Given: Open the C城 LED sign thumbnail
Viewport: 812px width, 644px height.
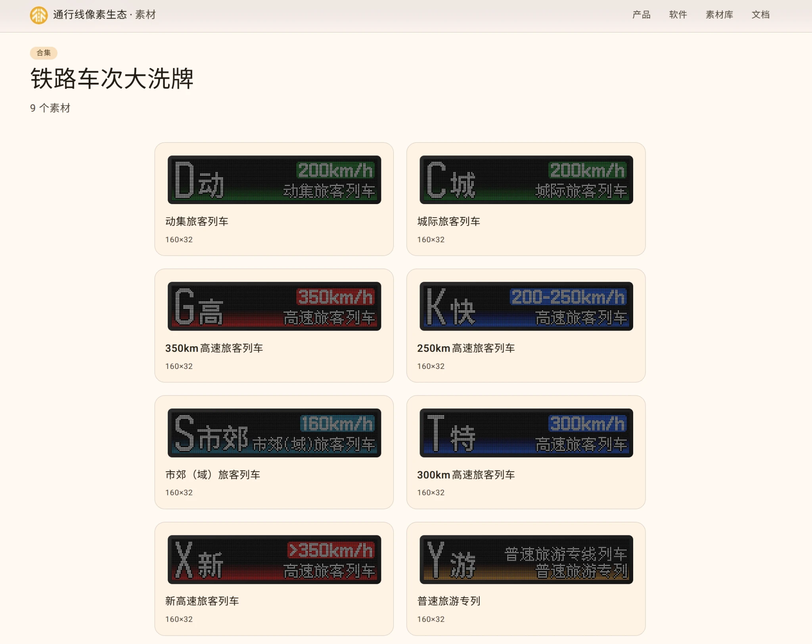Looking at the screenshot, I should (x=526, y=180).
